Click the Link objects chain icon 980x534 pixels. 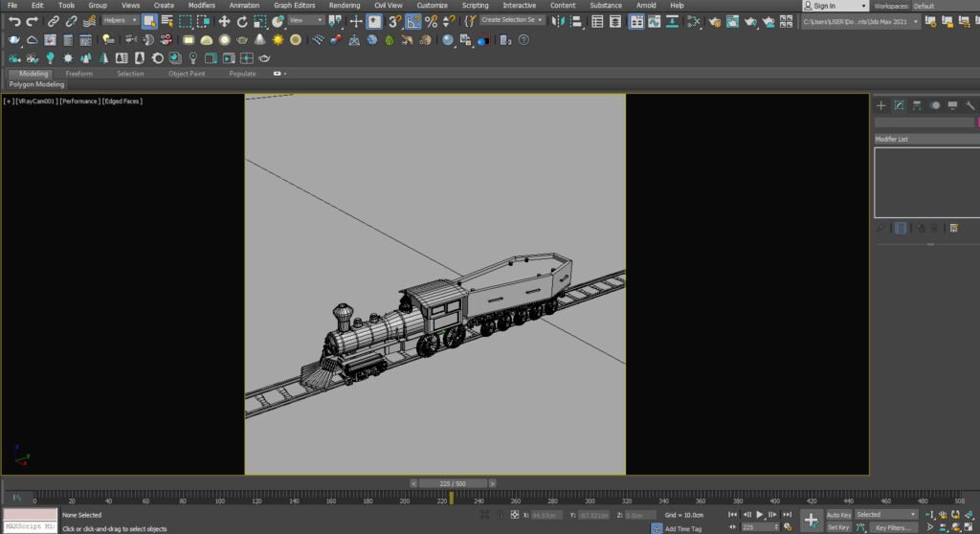(x=54, y=21)
